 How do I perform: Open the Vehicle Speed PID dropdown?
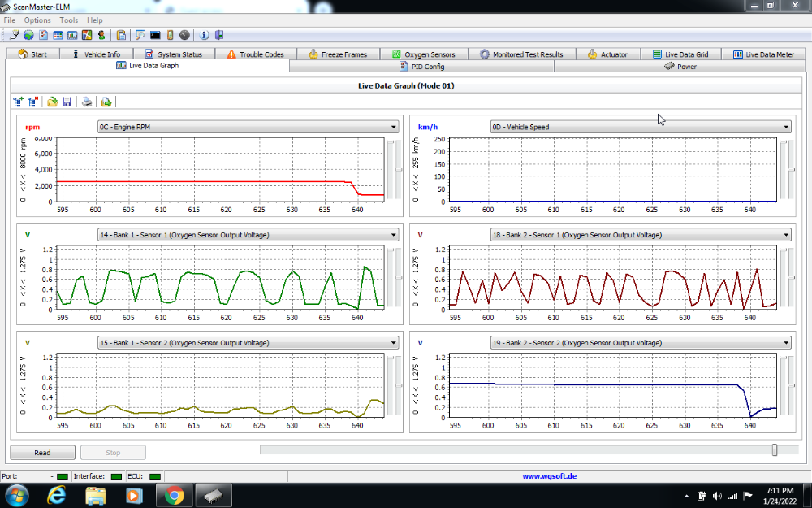click(x=785, y=127)
